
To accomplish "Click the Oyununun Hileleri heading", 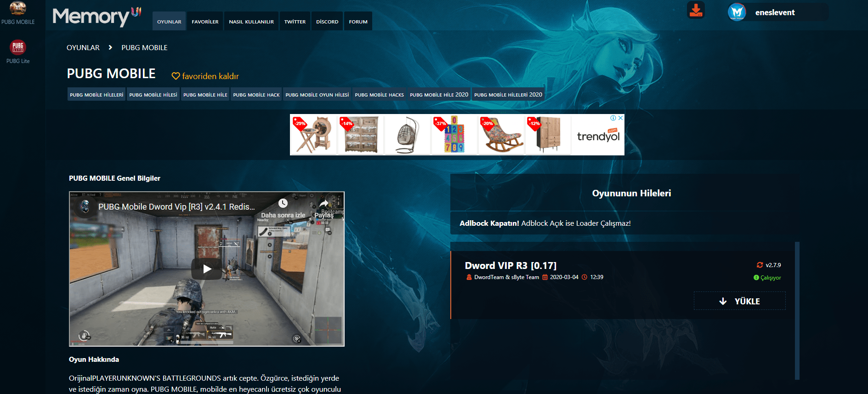I will (631, 193).
